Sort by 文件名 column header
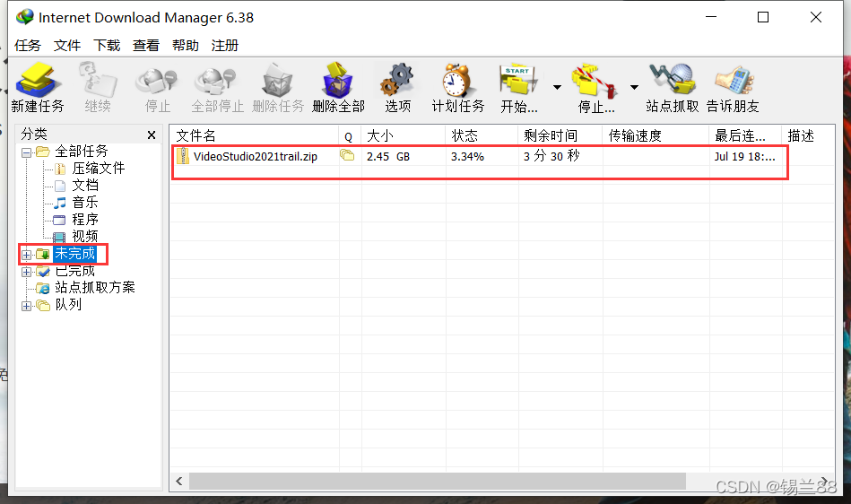 coord(255,135)
